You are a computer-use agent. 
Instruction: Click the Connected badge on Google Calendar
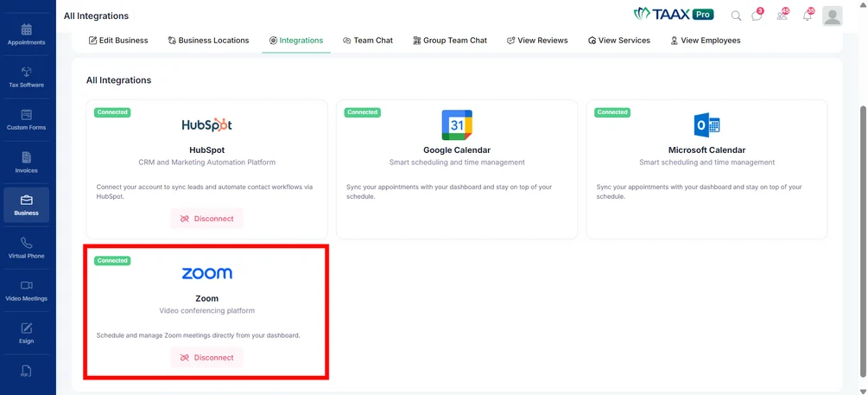click(x=363, y=111)
